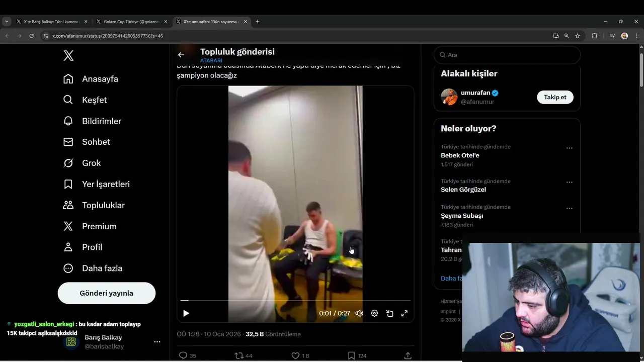This screenshot has height=362, width=644.
Task: Open tab search dropdown arrow
Action: [7, 22]
